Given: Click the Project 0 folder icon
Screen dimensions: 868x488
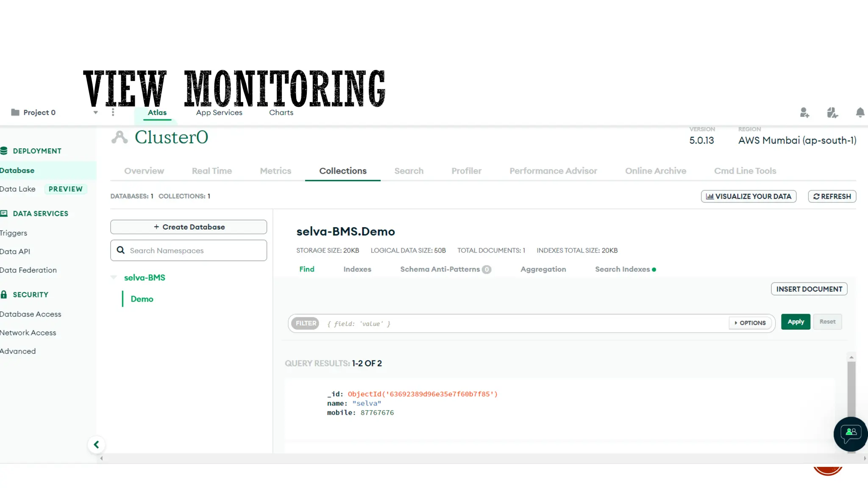Looking at the screenshot, I should (15, 112).
